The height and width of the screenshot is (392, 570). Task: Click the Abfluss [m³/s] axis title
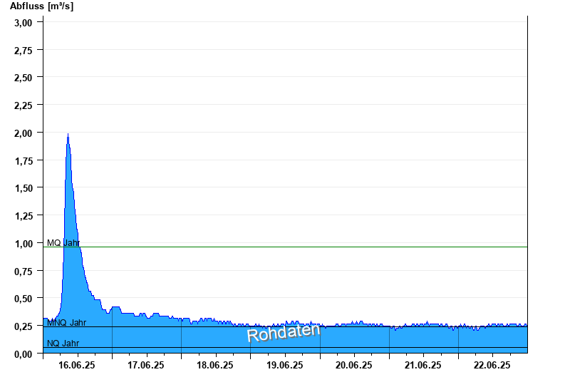[x=41, y=6]
